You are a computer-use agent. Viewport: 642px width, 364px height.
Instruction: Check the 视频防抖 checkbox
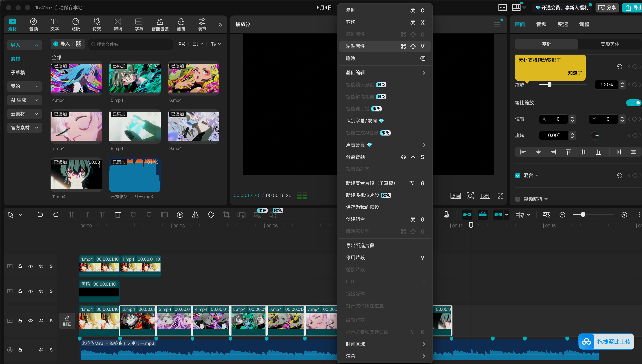tap(518, 199)
